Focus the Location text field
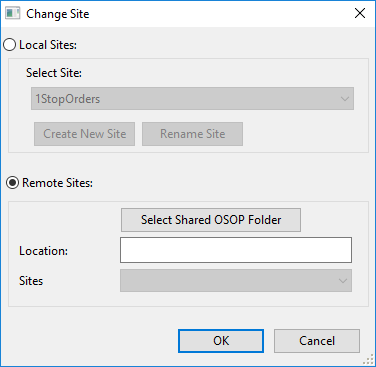Viewport: 376px width, 367px height. 236,250
